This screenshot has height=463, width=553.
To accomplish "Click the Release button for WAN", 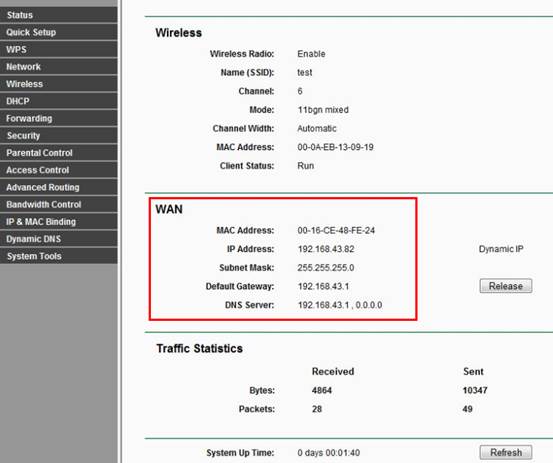I will tap(506, 286).
